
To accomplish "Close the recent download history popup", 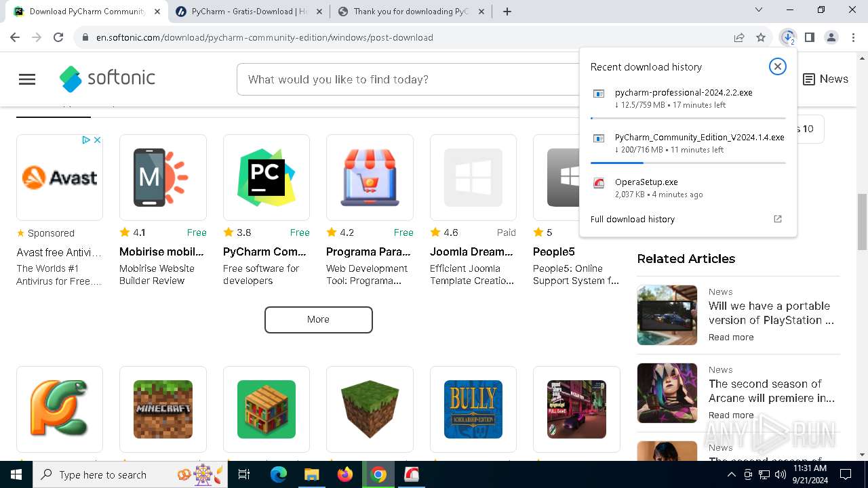I will [x=778, y=66].
